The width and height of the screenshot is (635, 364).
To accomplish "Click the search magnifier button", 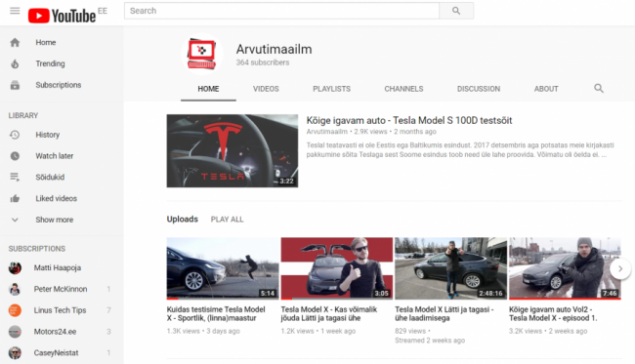I will point(456,11).
